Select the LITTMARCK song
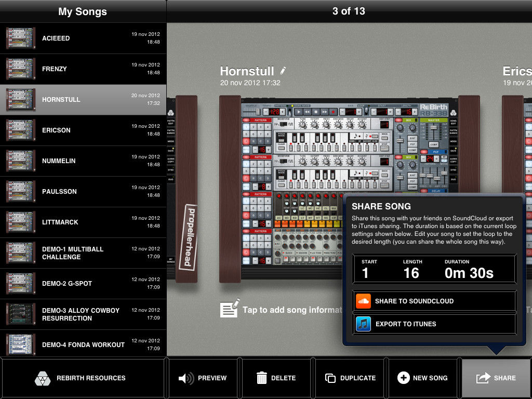 coord(83,222)
